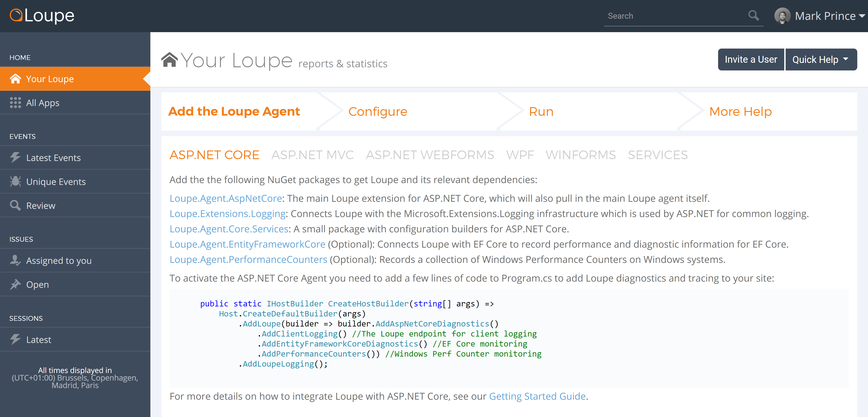Open Loupe.Agent.AspNetCore package link
The image size is (868, 417).
pyautogui.click(x=226, y=198)
